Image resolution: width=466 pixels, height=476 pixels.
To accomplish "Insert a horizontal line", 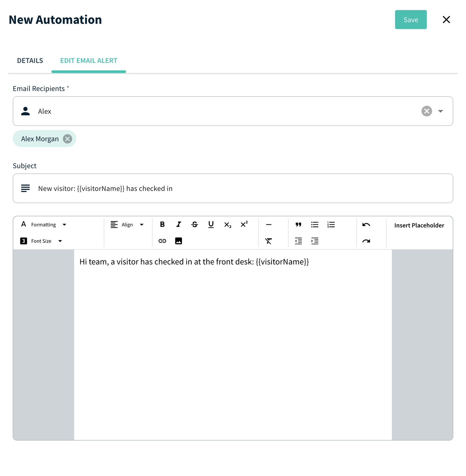I will [269, 225].
